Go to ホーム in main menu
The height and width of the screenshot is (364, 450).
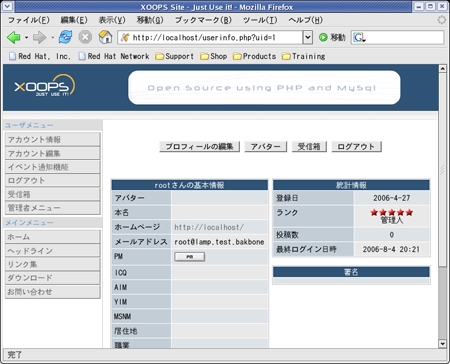pyautogui.click(x=53, y=237)
